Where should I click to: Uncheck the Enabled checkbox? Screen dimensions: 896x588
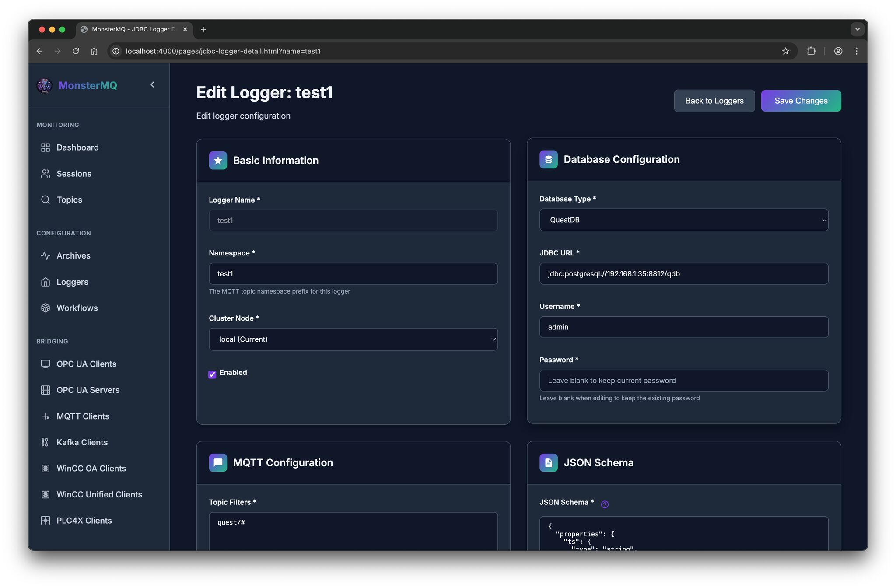coord(212,374)
